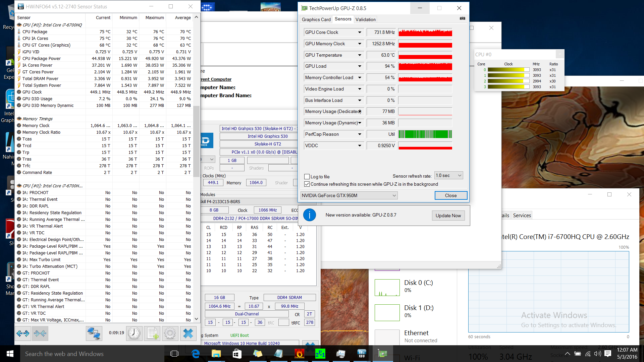The height and width of the screenshot is (362, 644).
Task: Click HWiNFO start logging sheet icon
Action: click(x=152, y=333)
